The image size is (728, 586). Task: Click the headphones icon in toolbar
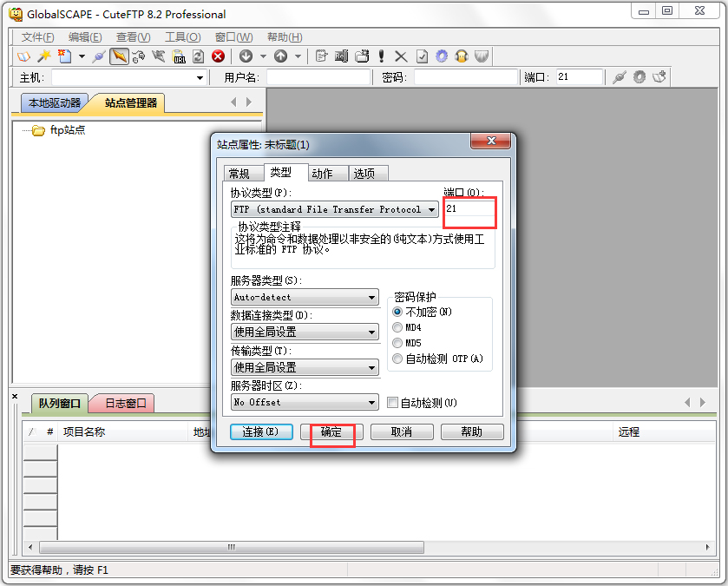click(x=462, y=56)
